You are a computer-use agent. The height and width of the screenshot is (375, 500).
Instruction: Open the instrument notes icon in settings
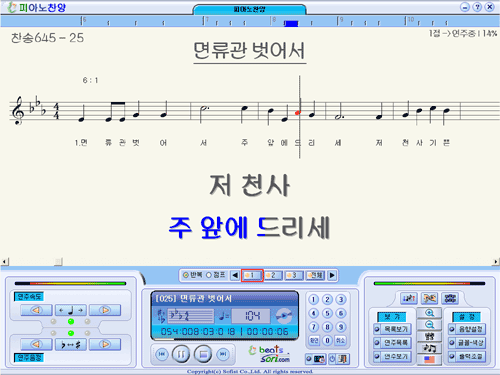pyautogui.click(x=429, y=298)
